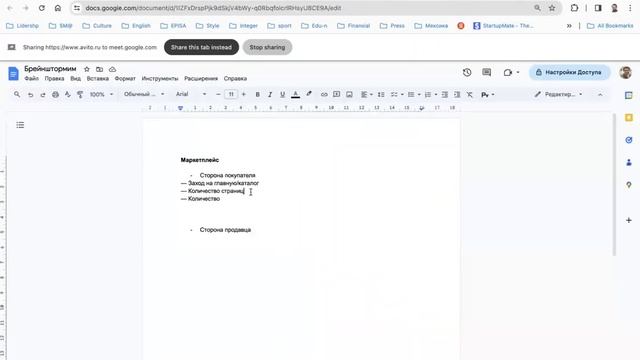Open text alignment dropdown
640x360 pixels.
click(x=367, y=95)
